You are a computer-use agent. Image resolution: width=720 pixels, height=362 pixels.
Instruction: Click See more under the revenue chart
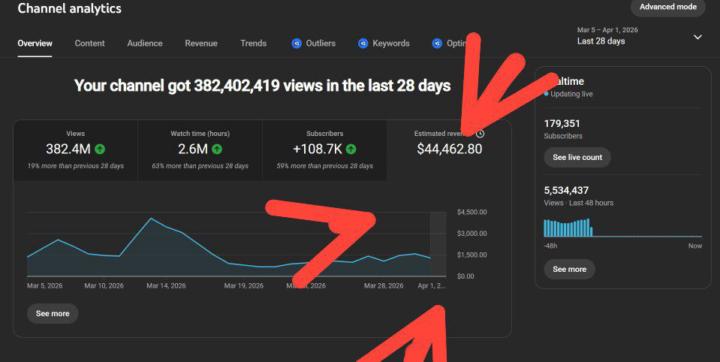coord(52,313)
